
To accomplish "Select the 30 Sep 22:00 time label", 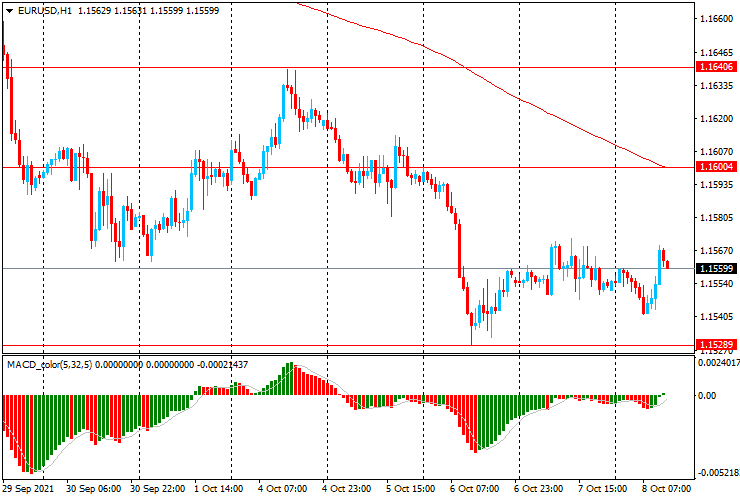I will point(158,488).
